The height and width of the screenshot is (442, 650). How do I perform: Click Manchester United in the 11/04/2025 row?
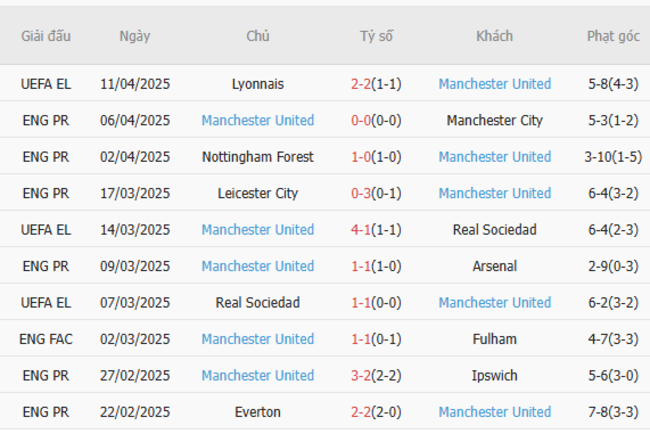click(x=494, y=84)
